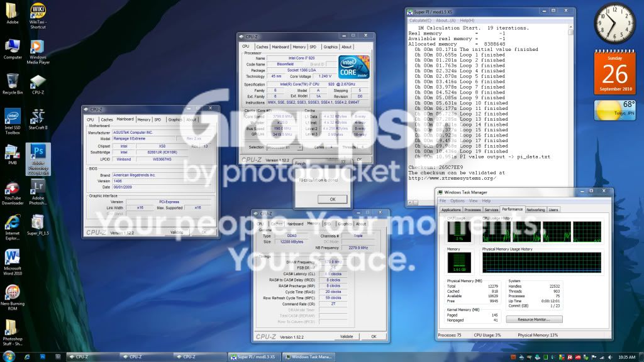Open the Calculate menu in Super PI
The height and width of the screenshot is (362, 644).
[419, 20]
